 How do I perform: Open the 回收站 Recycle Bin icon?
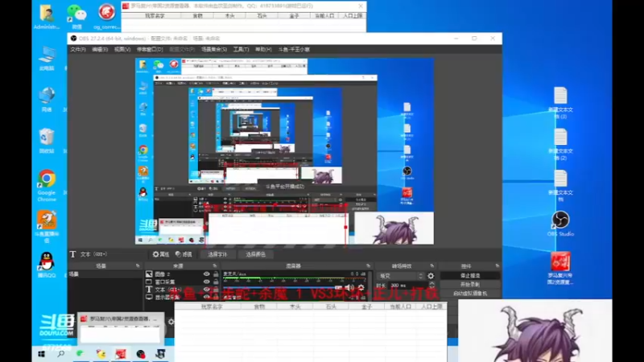coord(47,140)
